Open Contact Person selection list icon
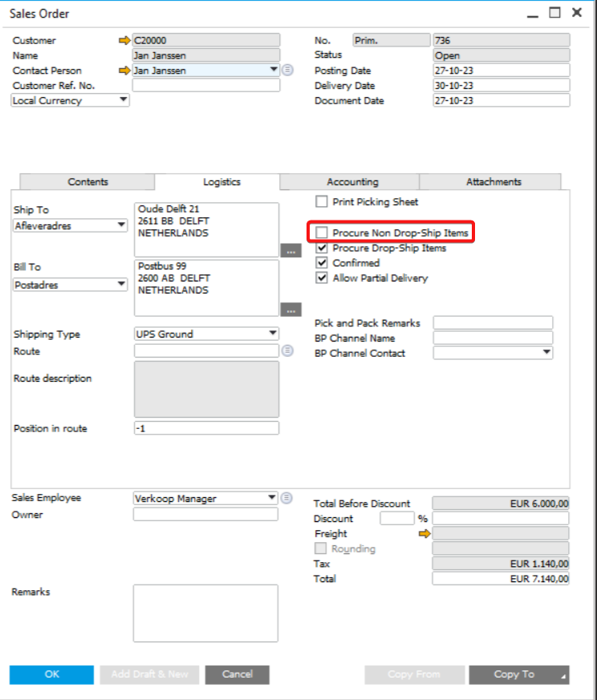Screen dimensions: 597x700 pos(287,71)
